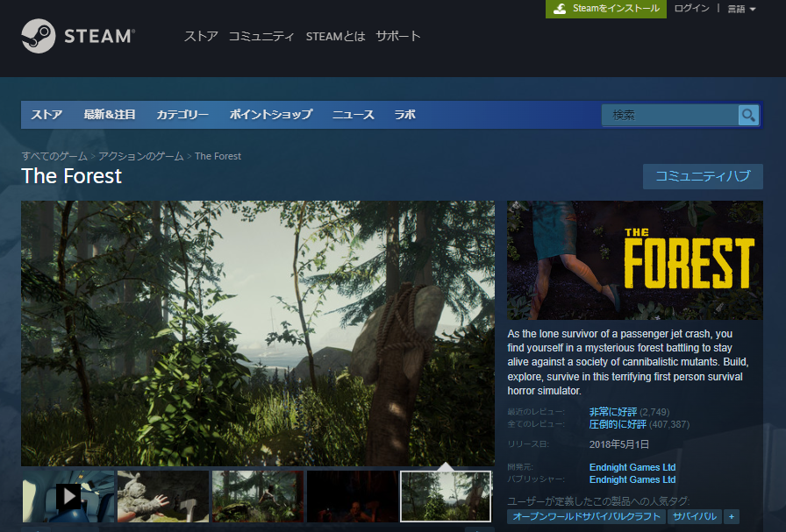Open the ポイントショップ store menu item
Image resolution: width=786 pixels, height=532 pixels.
pyautogui.click(x=271, y=115)
